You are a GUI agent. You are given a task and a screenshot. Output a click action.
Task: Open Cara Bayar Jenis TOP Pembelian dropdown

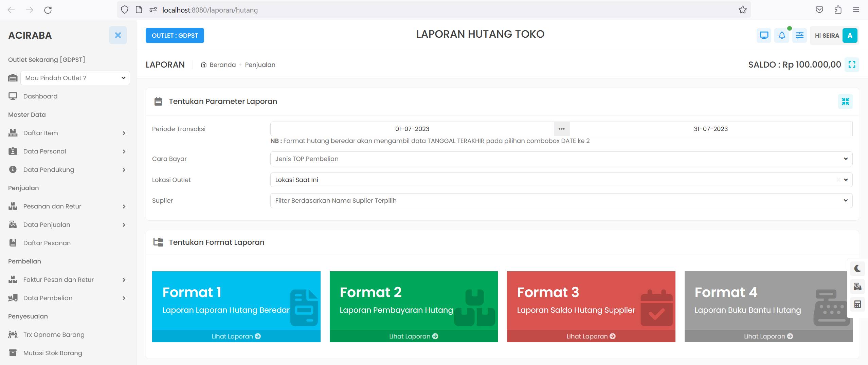click(x=561, y=159)
